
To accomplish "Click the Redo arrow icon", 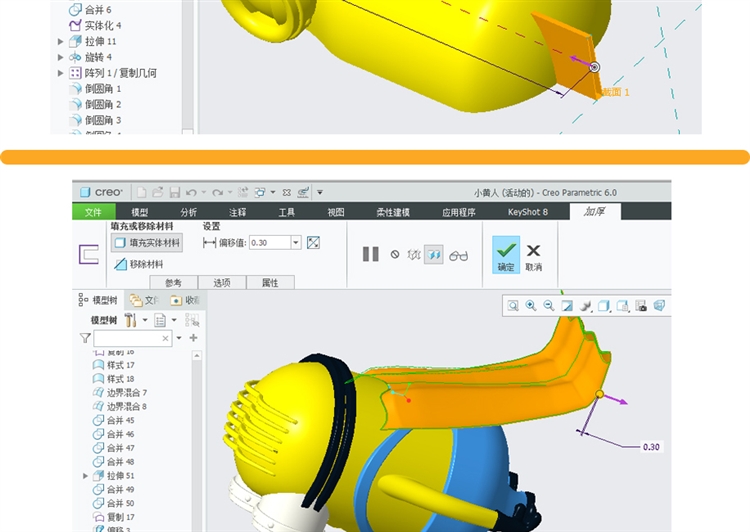I will 217,192.
